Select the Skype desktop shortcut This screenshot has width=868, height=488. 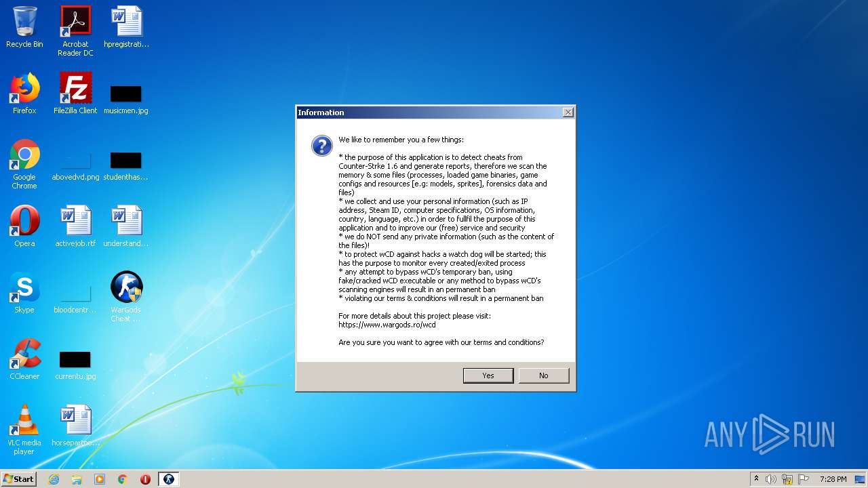[24, 293]
